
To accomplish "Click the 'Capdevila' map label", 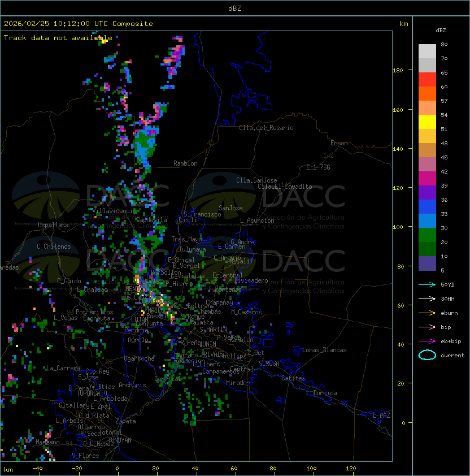I will [151, 220].
